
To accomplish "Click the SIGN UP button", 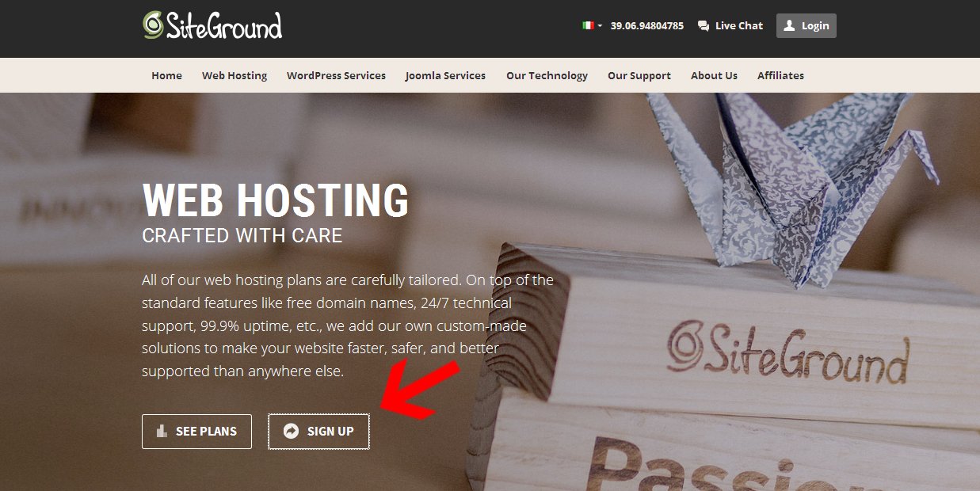I will coord(318,432).
